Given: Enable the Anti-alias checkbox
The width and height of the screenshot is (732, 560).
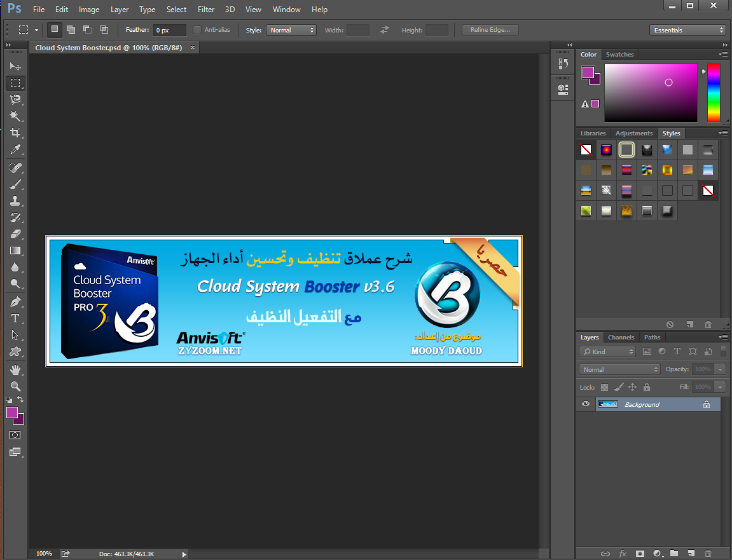Looking at the screenshot, I should click(197, 30).
